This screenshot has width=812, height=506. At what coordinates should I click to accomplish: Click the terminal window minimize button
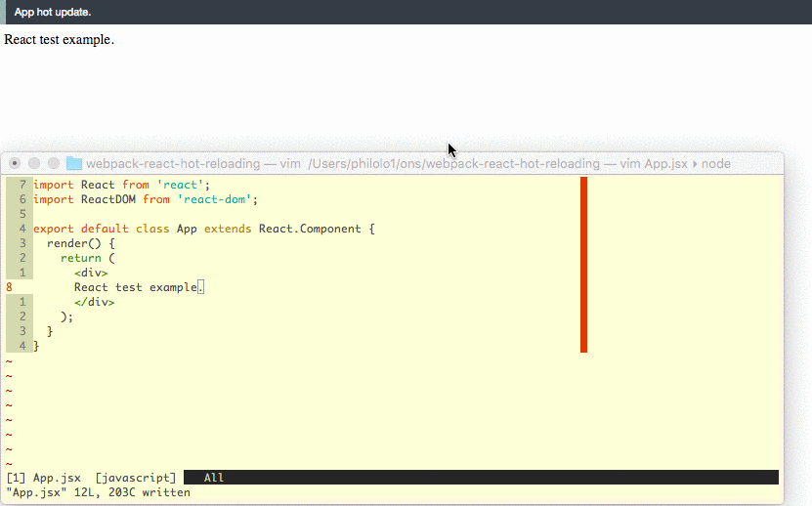click(34, 164)
